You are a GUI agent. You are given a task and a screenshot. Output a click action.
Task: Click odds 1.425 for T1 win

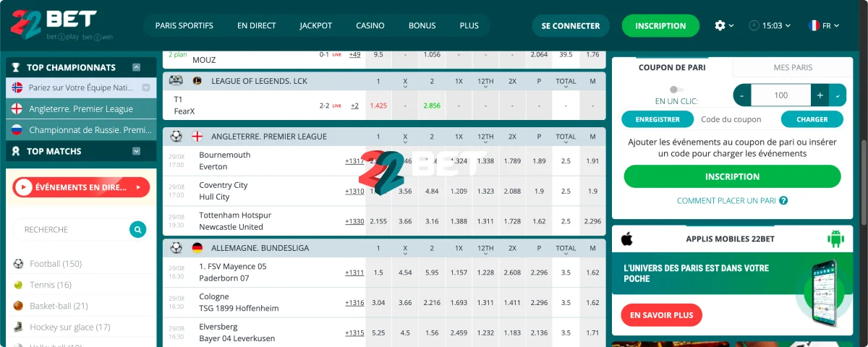(378, 106)
